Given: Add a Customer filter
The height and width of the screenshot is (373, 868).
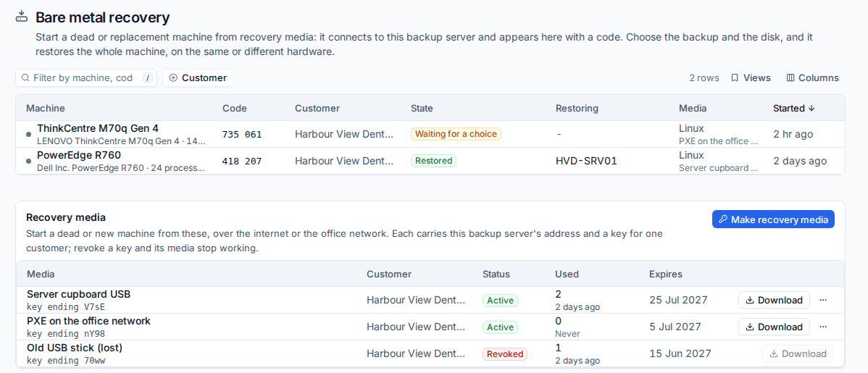Looking at the screenshot, I should pyautogui.click(x=199, y=78).
